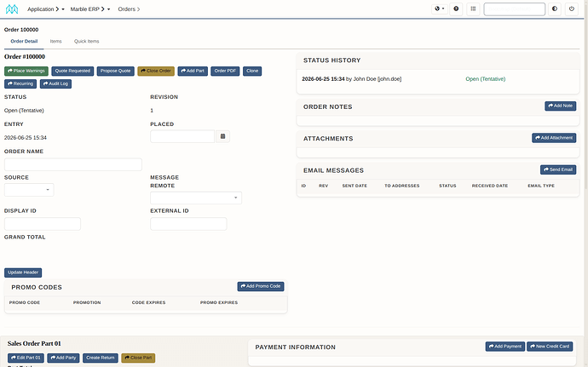This screenshot has width=588, height=367.
Task: Click the Code Expires column header
Action: click(148, 302)
